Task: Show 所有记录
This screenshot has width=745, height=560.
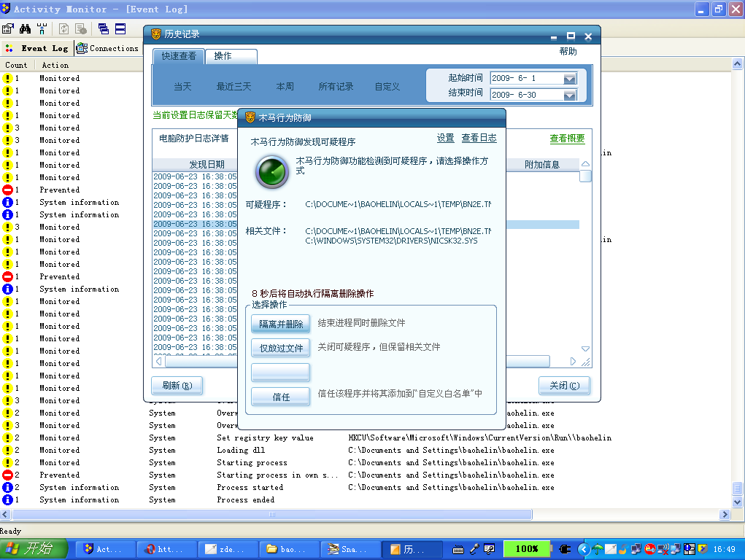Action: click(336, 87)
